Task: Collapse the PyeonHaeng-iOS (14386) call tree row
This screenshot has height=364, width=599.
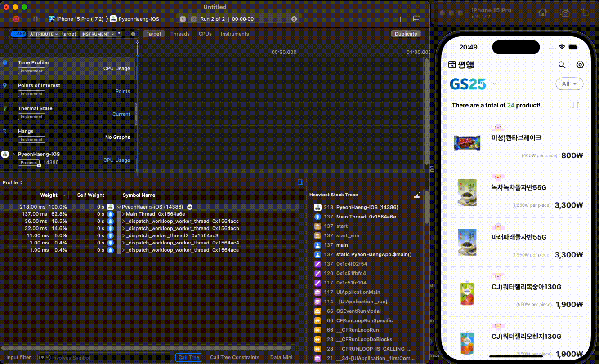Action: coord(119,207)
